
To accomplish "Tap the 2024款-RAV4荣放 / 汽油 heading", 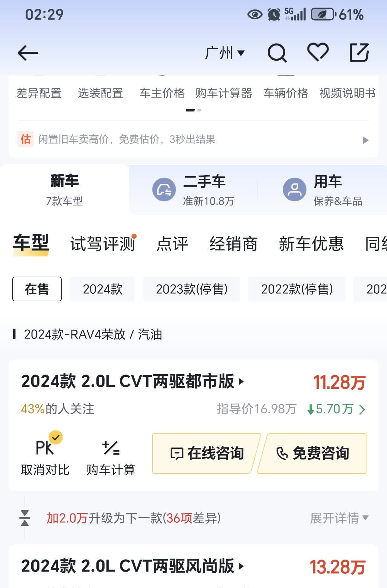I will 93,334.
